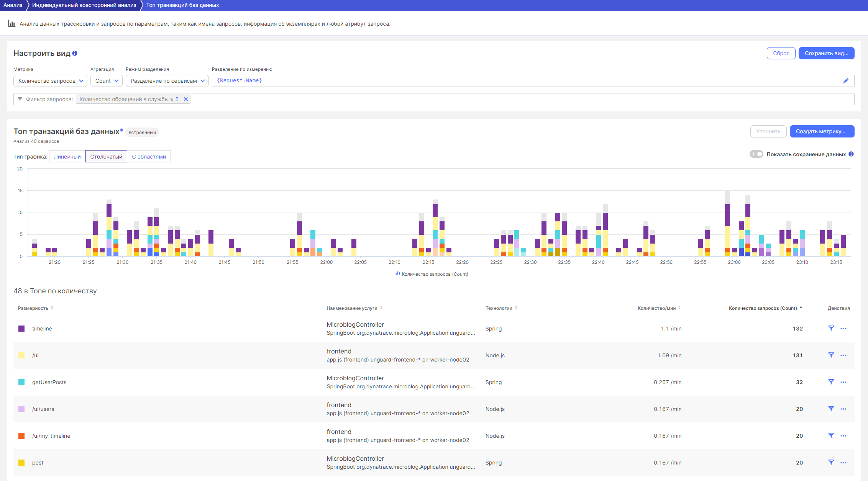Click info icon beside data retention toggle

pos(851,154)
